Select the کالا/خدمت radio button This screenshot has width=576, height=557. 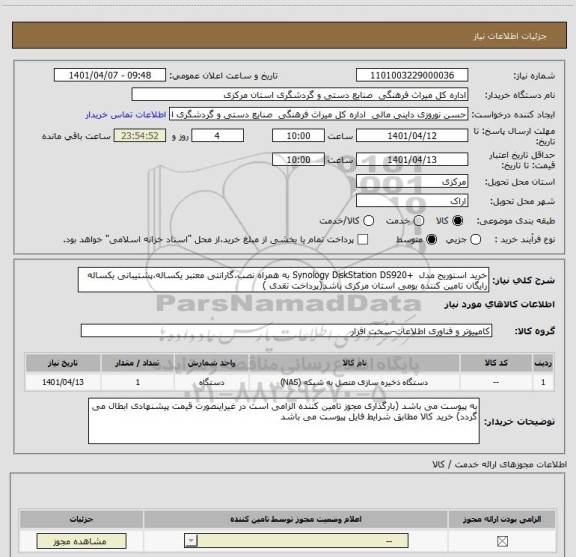[368, 221]
